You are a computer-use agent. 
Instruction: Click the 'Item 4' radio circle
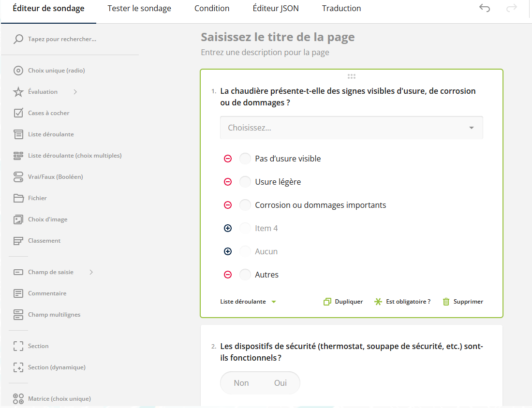tap(245, 228)
